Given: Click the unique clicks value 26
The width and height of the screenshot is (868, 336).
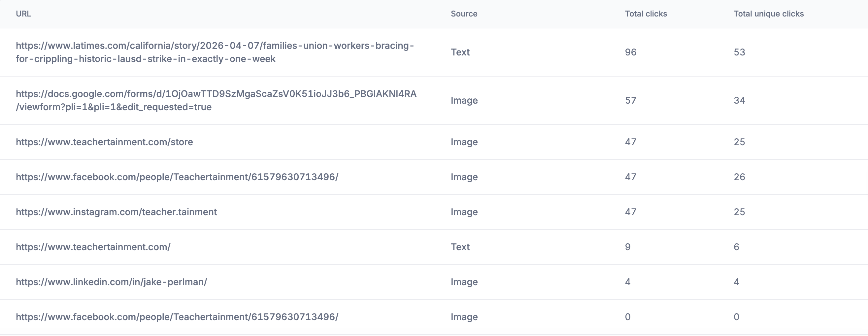Looking at the screenshot, I should (739, 177).
